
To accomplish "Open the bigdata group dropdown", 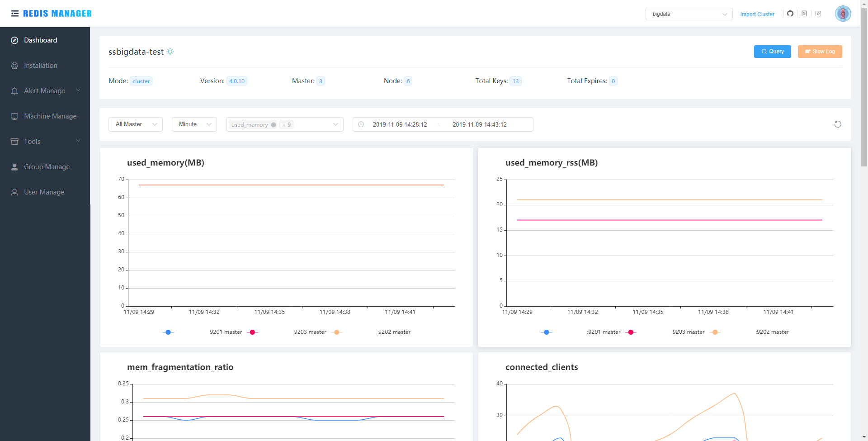I will [689, 14].
